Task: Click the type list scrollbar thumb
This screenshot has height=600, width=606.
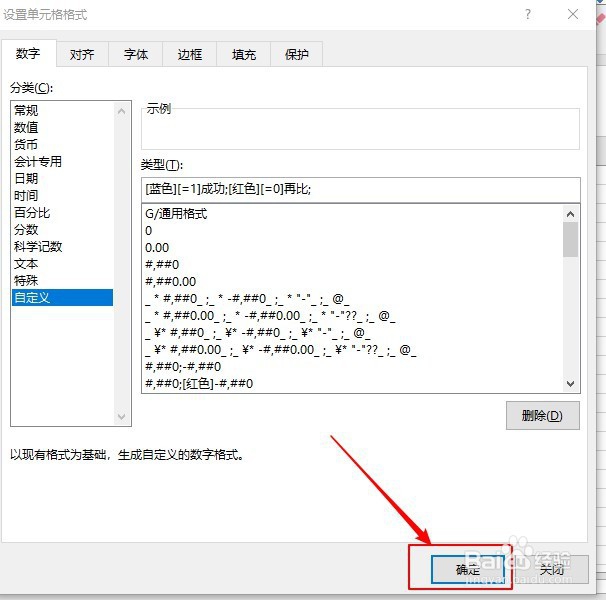Action: click(570, 239)
